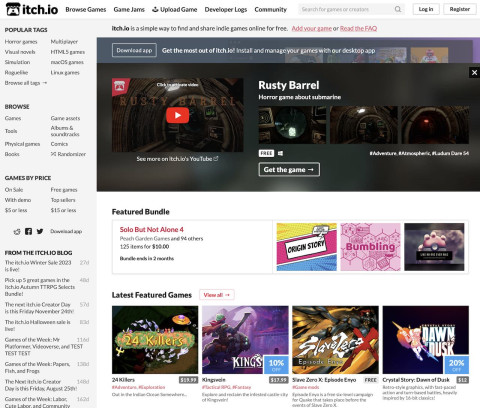Click the itch.io logo
The width and height of the screenshot is (480, 408).
(x=32, y=9)
